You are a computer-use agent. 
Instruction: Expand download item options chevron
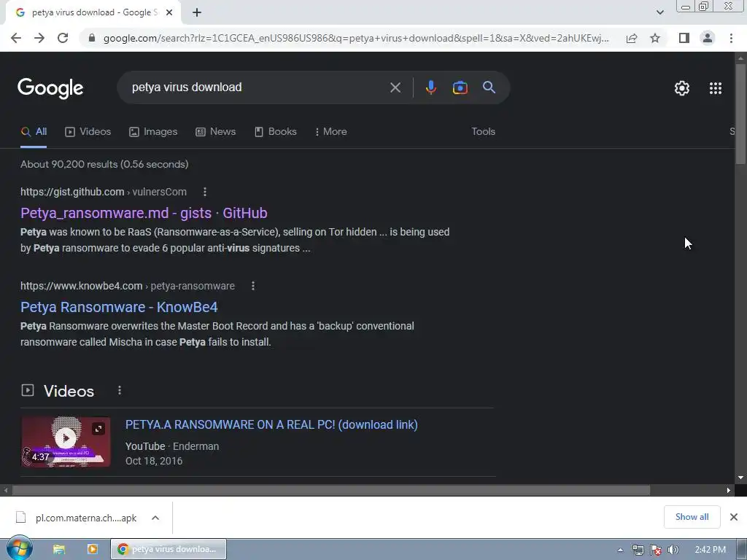pos(155,518)
